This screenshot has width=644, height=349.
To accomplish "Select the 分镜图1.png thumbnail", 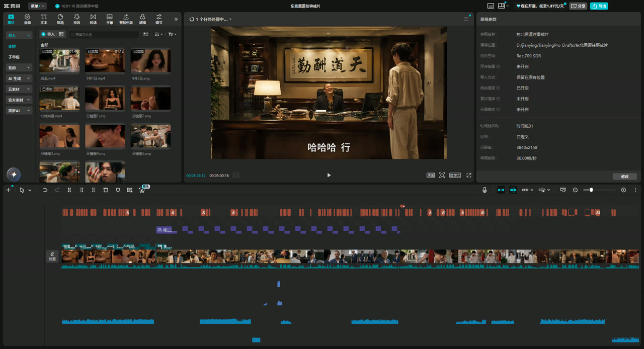I will [x=105, y=99].
